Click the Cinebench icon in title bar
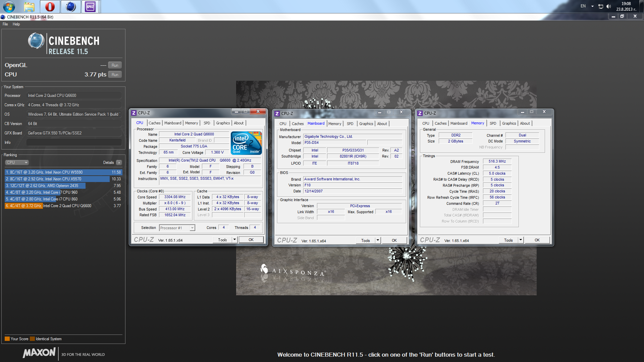 click(x=3, y=17)
